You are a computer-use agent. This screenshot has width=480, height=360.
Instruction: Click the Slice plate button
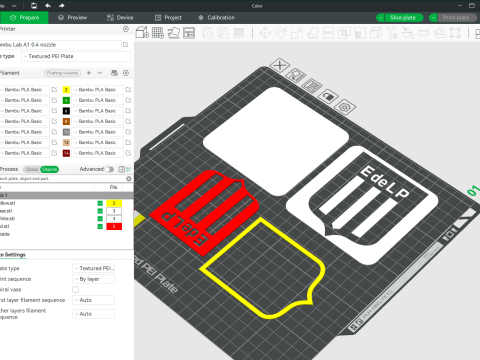[403, 18]
